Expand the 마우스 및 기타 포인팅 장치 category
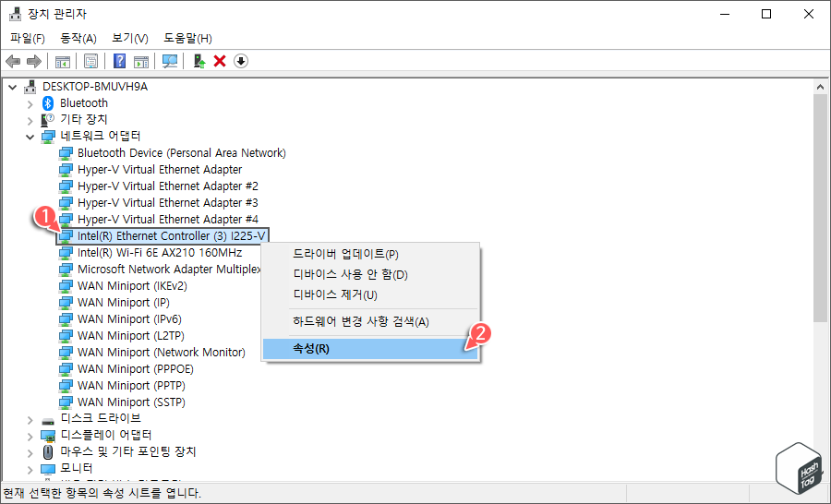Screen dimensions: 831x504 point(30,452)
